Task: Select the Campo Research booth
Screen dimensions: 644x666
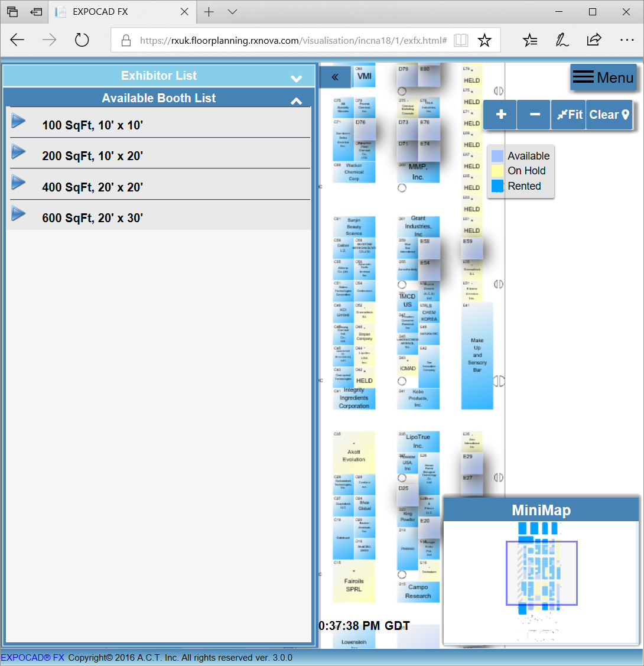Action: click(x=418, y=592)
